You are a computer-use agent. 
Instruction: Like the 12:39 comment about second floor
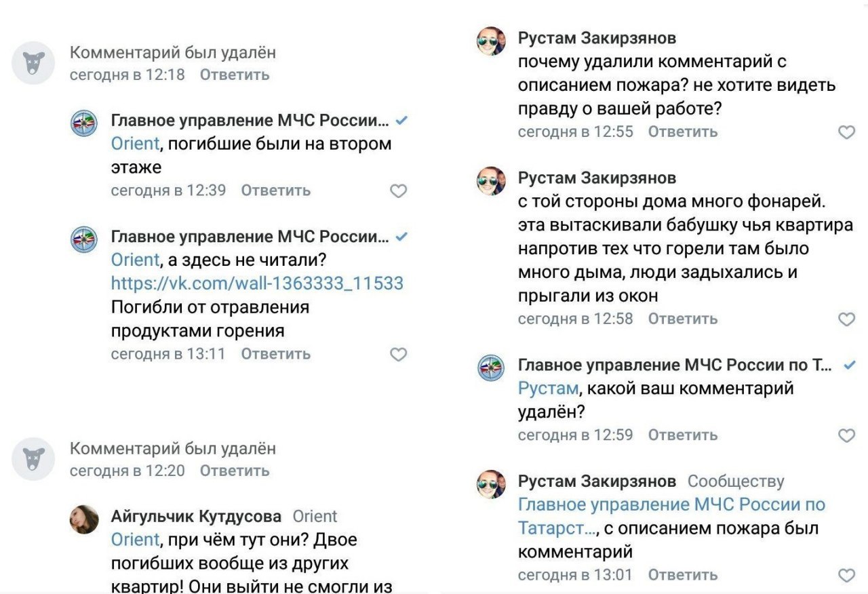[x=399, y=191]
